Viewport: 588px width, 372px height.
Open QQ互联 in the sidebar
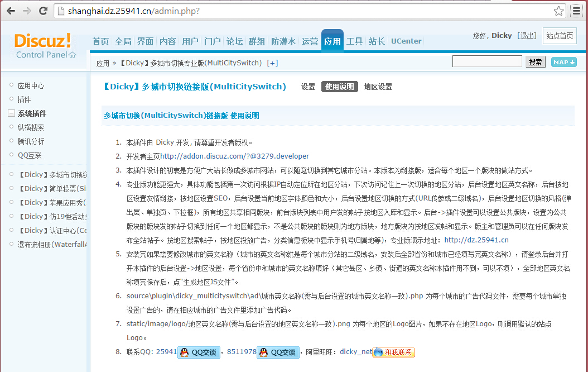click(30, 155)
